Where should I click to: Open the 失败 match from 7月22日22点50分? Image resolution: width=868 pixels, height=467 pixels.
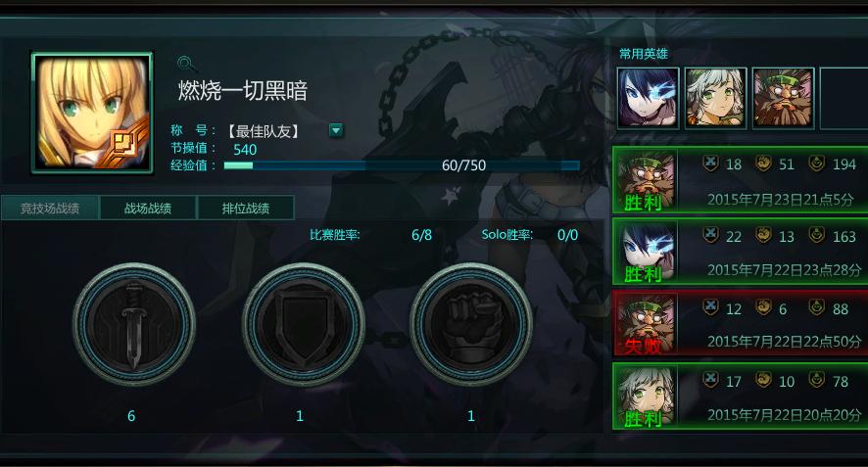pos(740,324)
